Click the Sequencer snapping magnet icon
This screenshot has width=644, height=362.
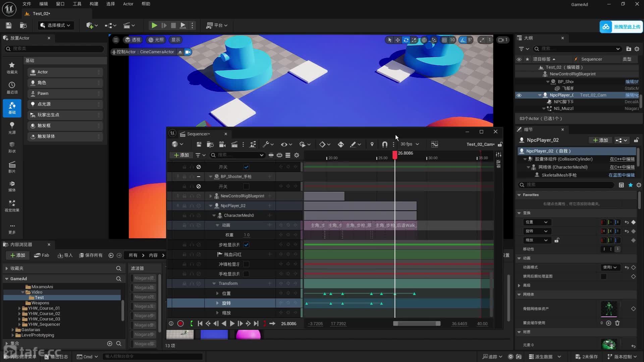coord(385,144)
